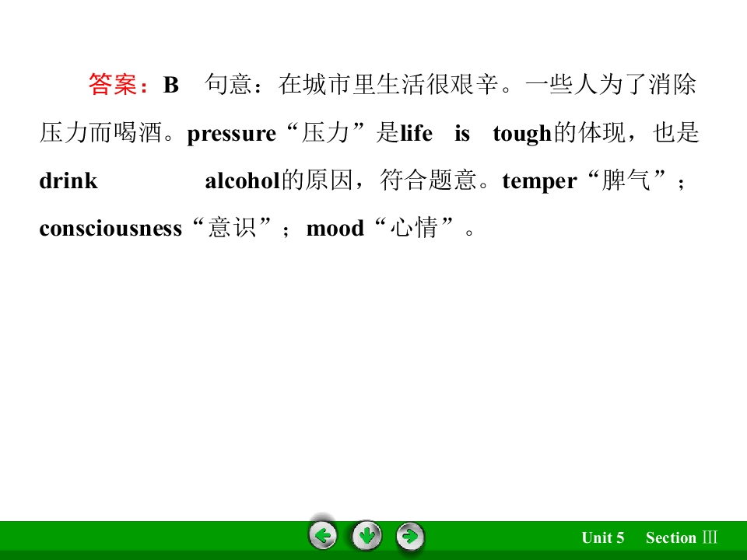Click the word consciousness
Image resolution: width=747 pixels, height=560 pixels.
click(110, 229)
